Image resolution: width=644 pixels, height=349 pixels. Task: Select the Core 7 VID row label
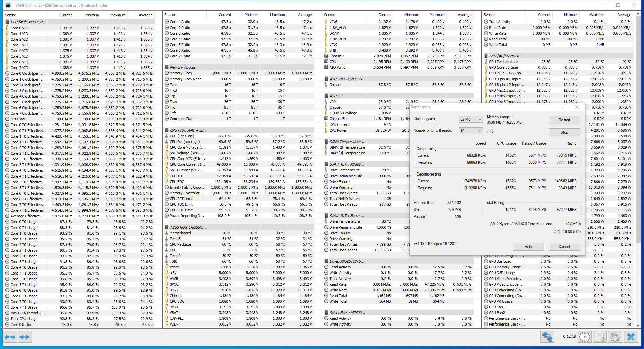tap(19, 68)
